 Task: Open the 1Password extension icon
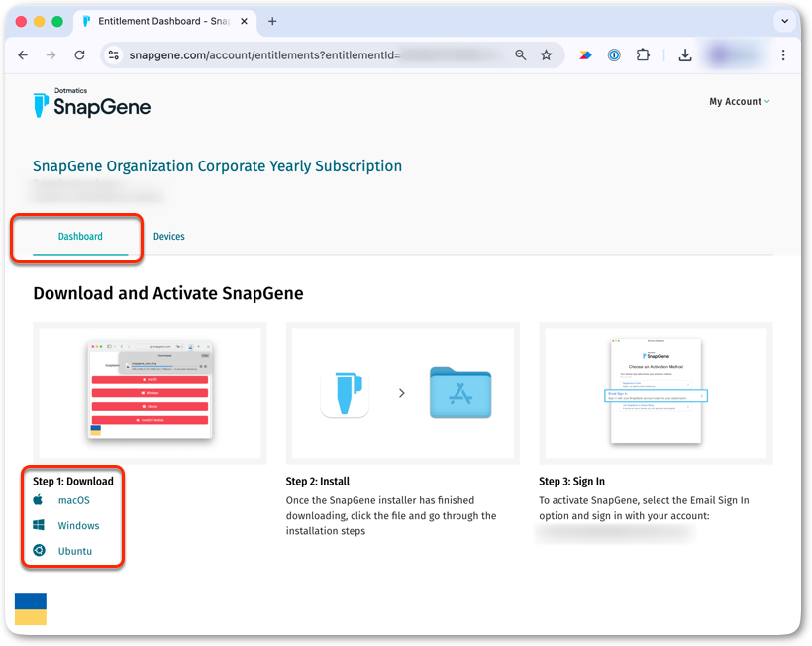click(x=614, y=54)
